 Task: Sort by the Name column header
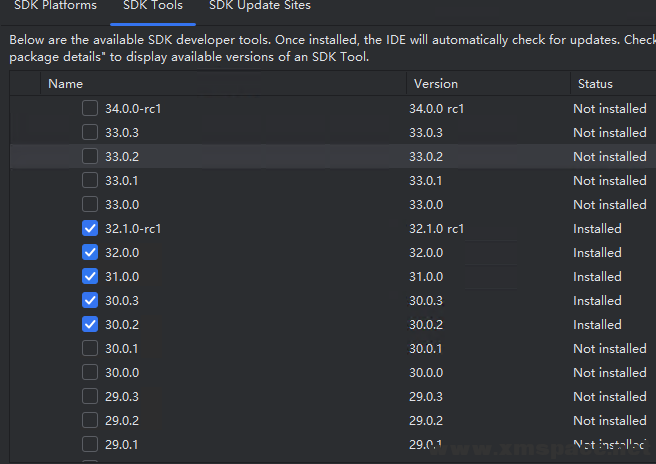click(66, 84)
